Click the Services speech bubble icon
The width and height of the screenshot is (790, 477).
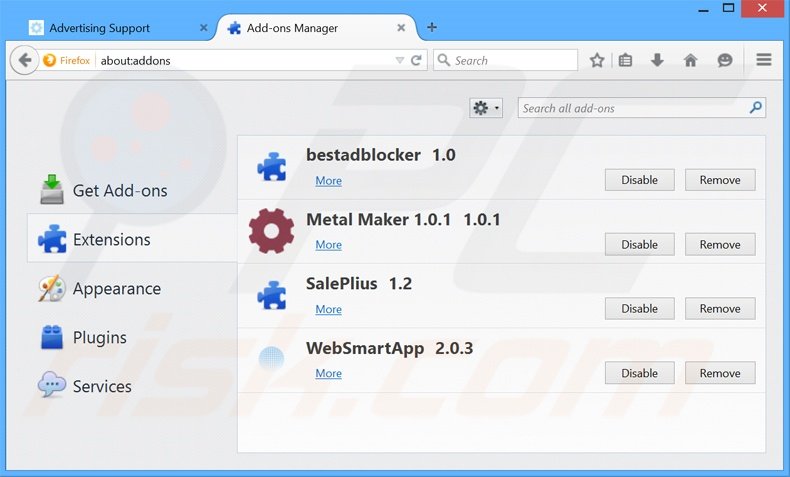(51, 385)
